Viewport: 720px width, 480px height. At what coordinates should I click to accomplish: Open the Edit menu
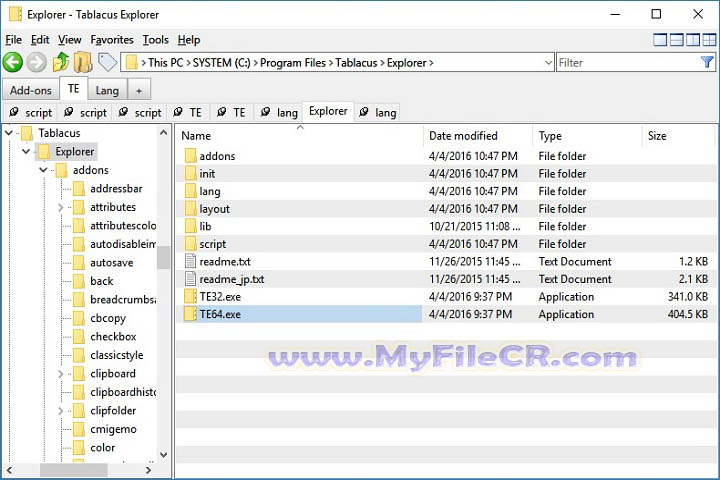click(40, 40)
